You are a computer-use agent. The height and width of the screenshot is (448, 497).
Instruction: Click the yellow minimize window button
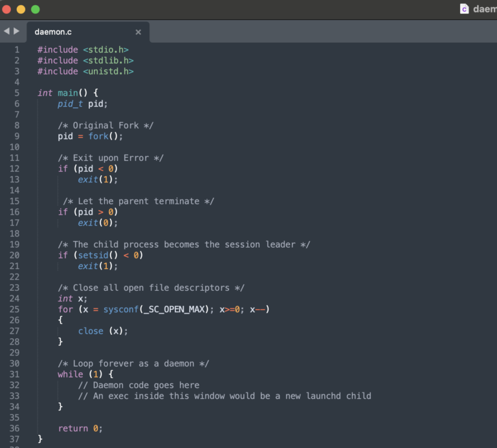[21, 9]
